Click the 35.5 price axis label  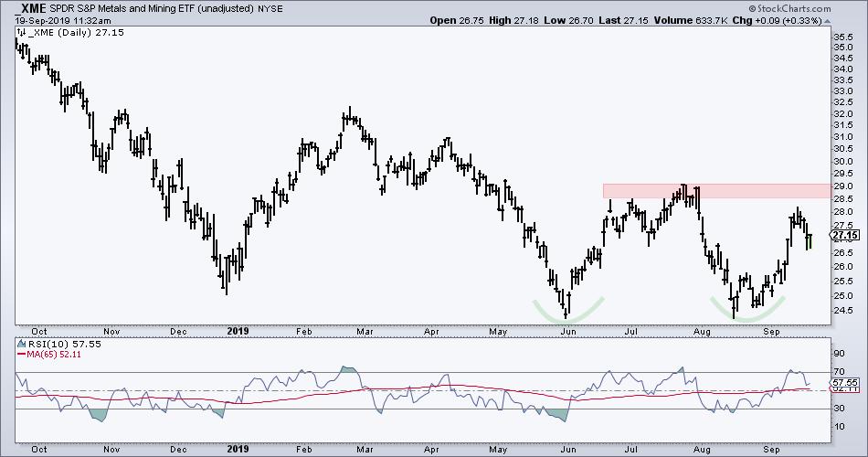coord(842,37)
